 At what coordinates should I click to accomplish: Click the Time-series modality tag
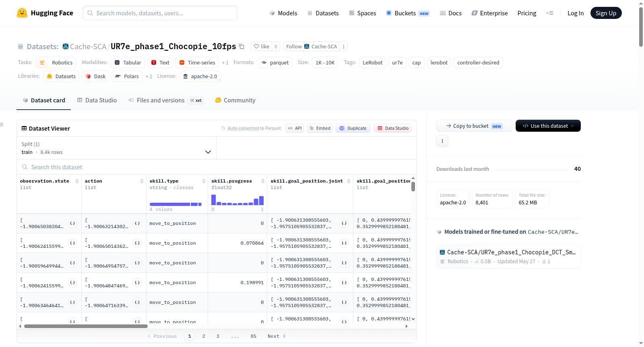[197, 63]
